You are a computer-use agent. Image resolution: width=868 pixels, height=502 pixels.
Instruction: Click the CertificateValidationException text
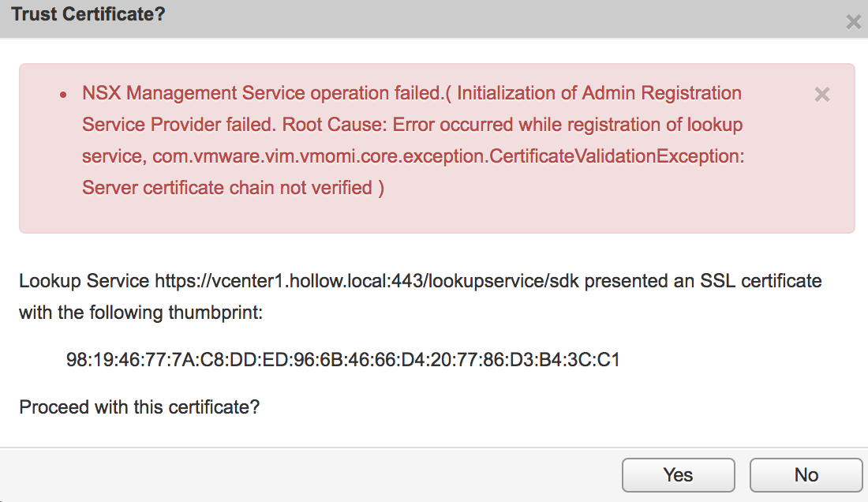click(x=616, y=156)
